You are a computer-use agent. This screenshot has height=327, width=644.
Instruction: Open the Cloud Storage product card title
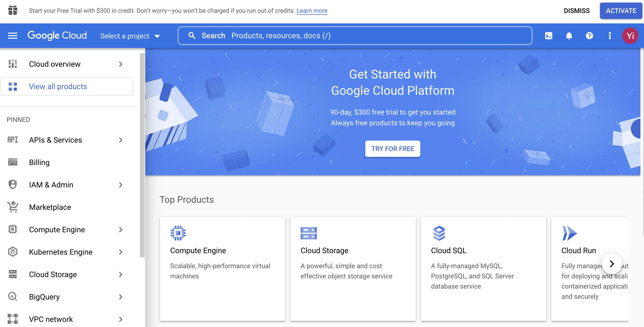click(x=324, y=251)
